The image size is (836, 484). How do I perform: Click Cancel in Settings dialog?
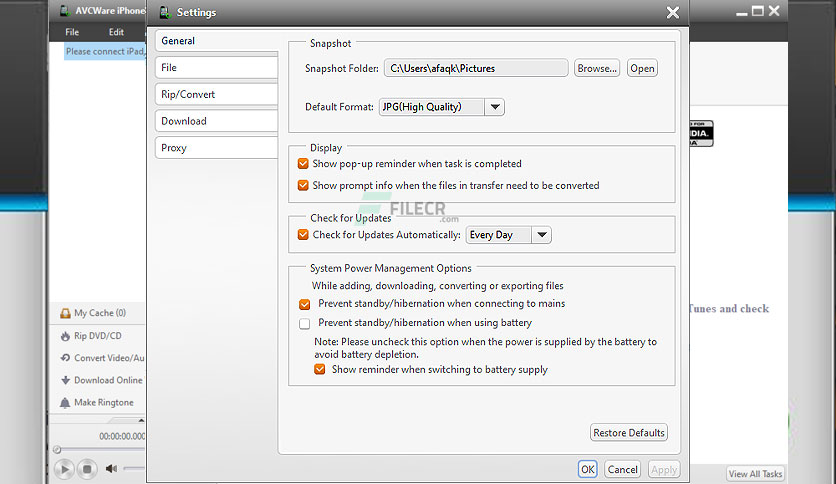coord(622,470)
